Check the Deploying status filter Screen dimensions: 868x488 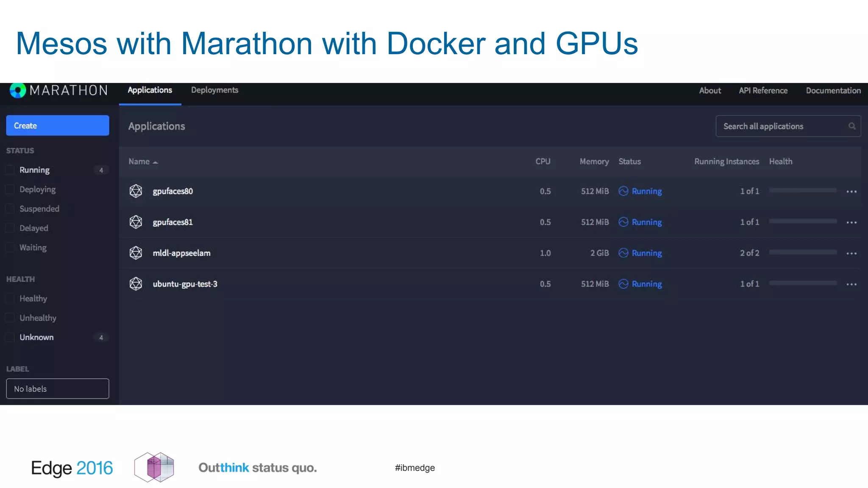(10, 189)
